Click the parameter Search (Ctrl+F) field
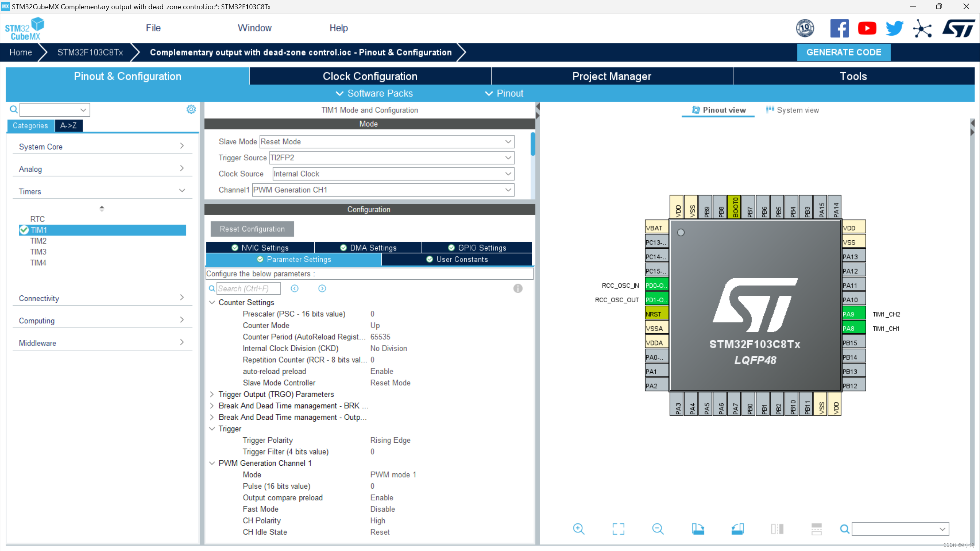Viewport: 980px width, 551px height. coord(249,289)
